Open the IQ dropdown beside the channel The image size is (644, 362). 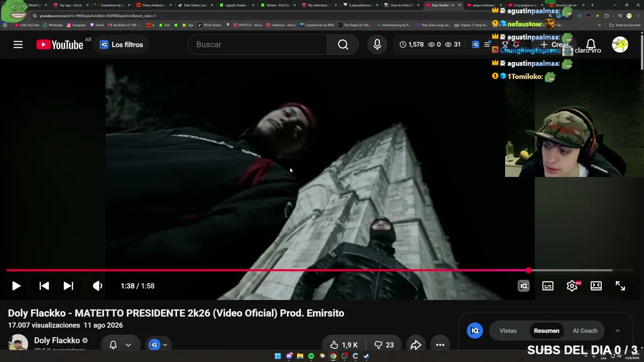(158, 345)
